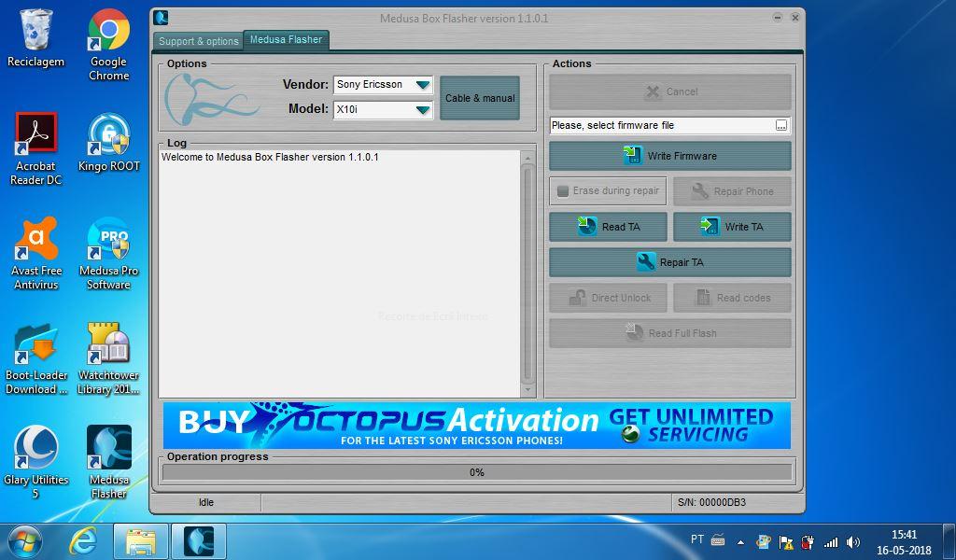956x560 pixels.
Task: Open Acrobat Reader DC desktop shortcut
Action: point(35,148)
